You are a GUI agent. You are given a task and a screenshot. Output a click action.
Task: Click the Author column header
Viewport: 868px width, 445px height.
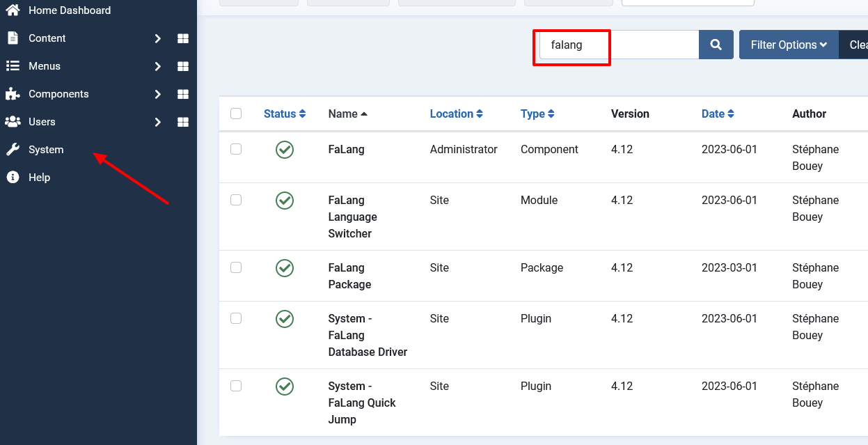coord(810,114)
